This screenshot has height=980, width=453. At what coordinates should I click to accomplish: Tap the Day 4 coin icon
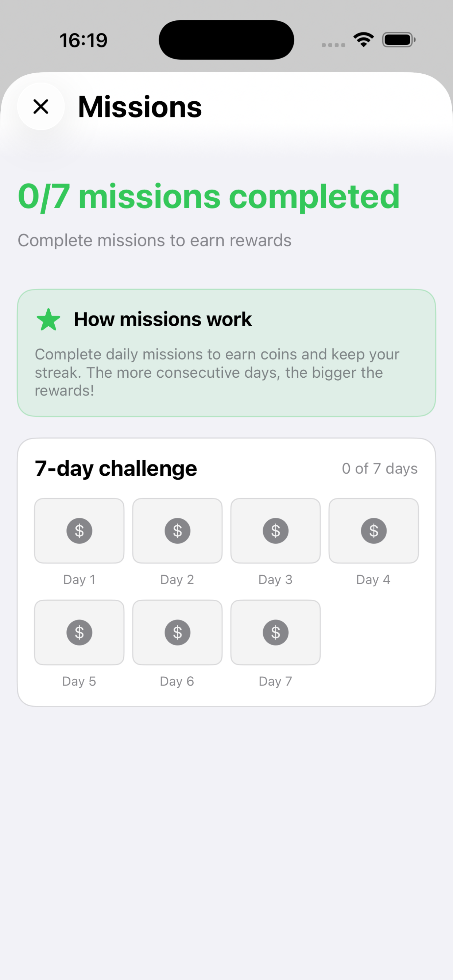(374, 531)
